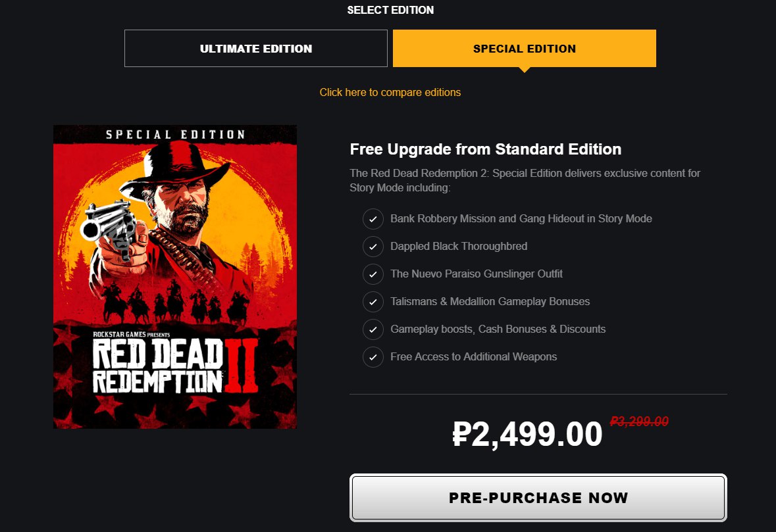Click the ₱2,499.00 sale price
Screen dimensions: 776x532
[528, 435]
